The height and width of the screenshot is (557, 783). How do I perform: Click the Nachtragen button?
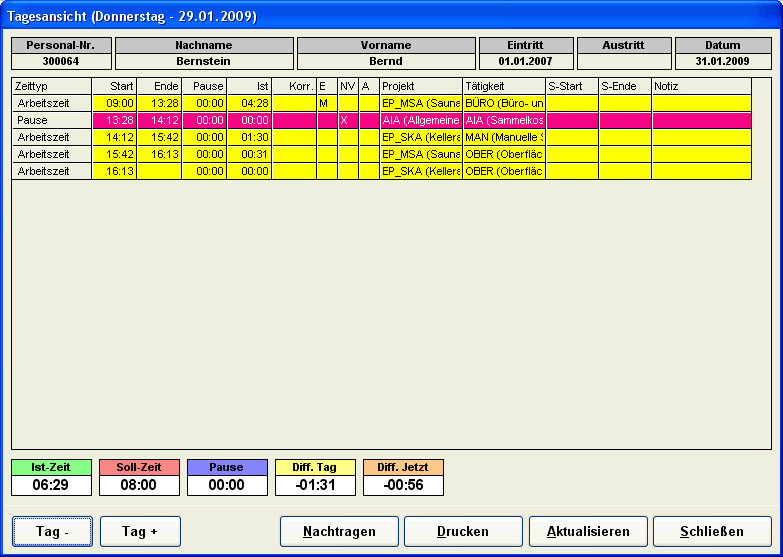pyautogui.click(x=339, y=532)
